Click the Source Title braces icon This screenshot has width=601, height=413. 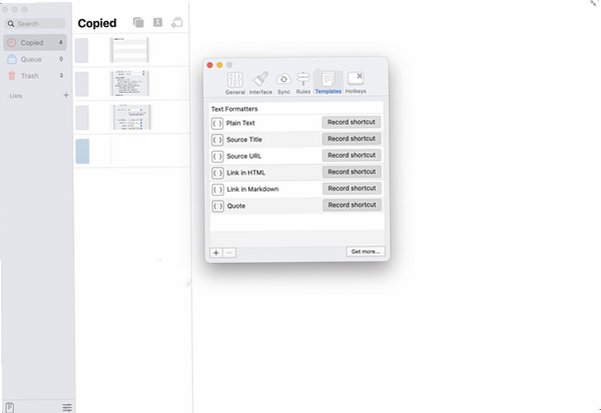coord(217,140)
